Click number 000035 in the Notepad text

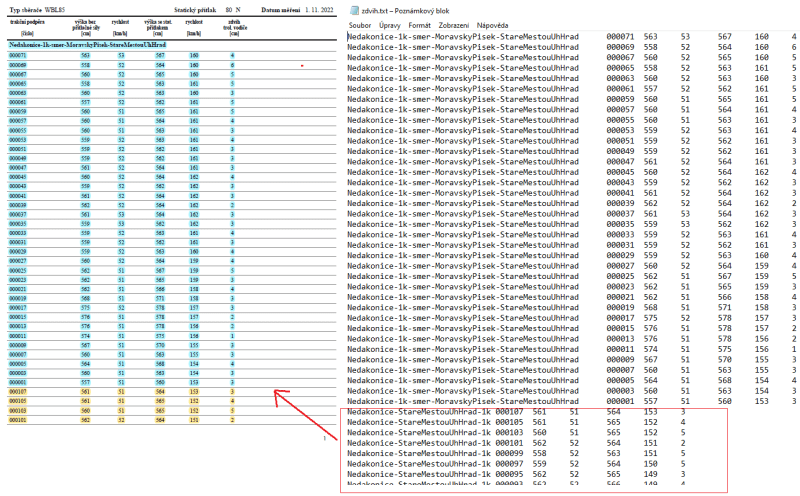(x=620, y=224)
